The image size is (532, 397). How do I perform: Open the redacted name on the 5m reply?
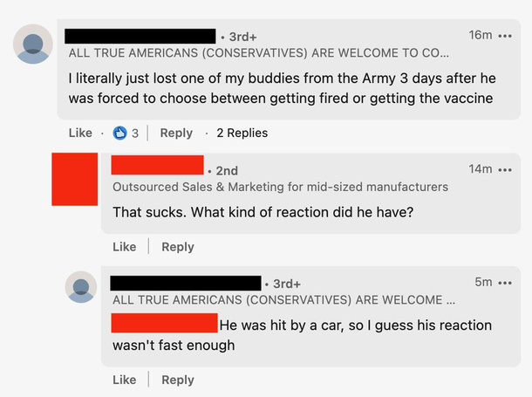pos(186,284)
